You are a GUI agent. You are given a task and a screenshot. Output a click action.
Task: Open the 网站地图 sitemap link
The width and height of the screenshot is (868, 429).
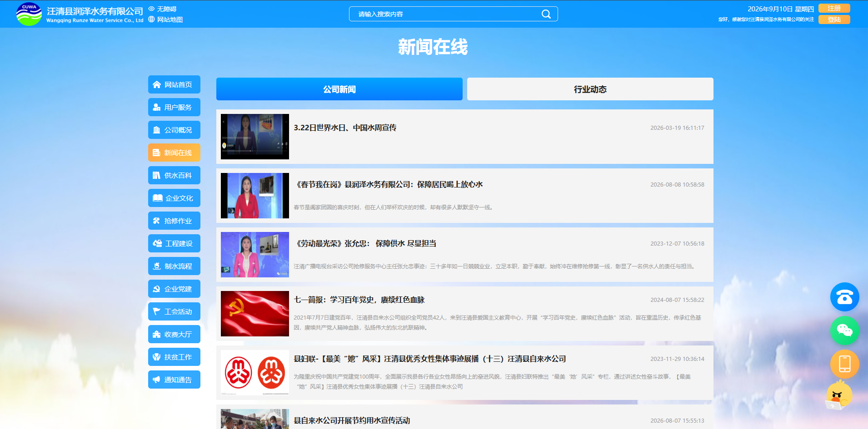tap(165, 20)
